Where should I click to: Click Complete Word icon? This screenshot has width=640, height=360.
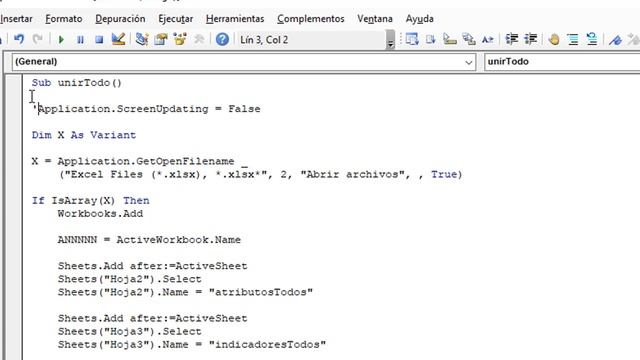click(x=487, y=40)
